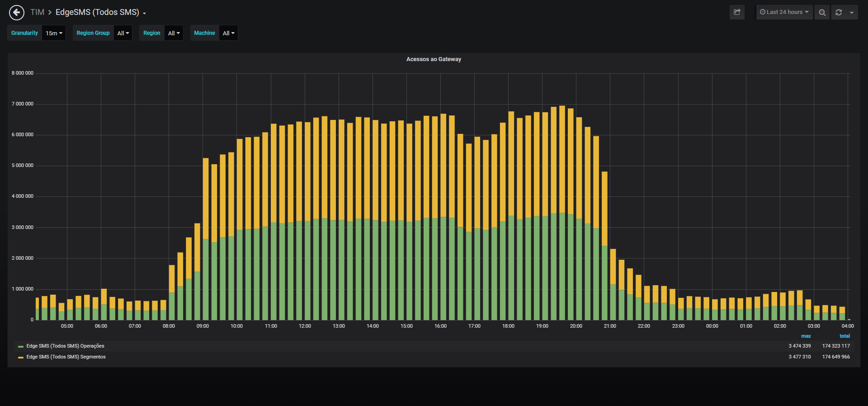Click the 5 000 000 y-axis label
868x406 pixels.
coord(23,165)
